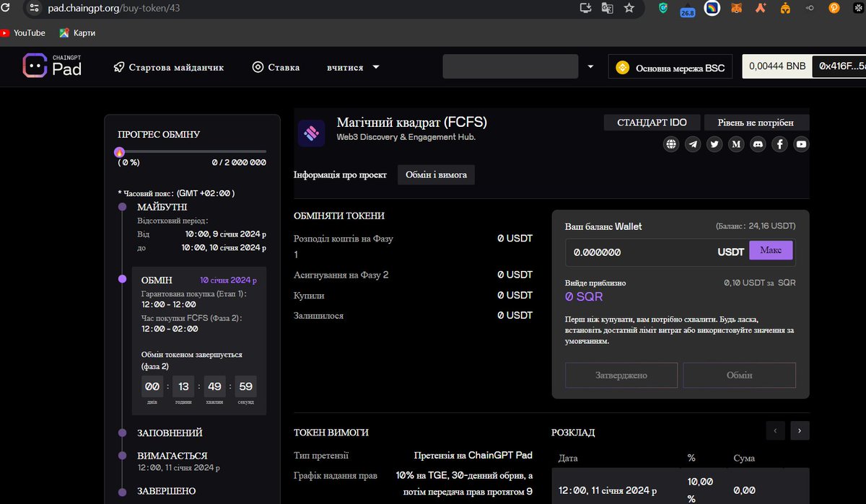Image resolution: width=866 pixels, height=504 pixels.
Task: Open the YouTube bookmark
Action: tap(23, 33)
